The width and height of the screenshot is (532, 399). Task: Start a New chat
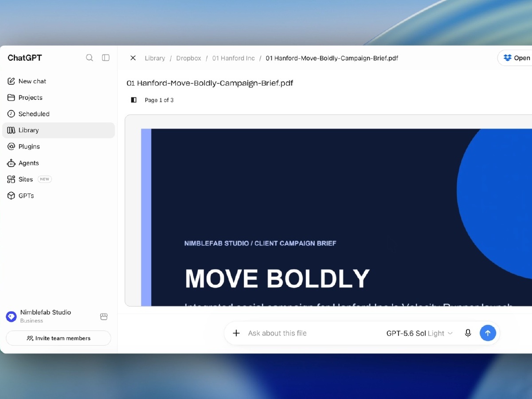click(x=59, y=81)
